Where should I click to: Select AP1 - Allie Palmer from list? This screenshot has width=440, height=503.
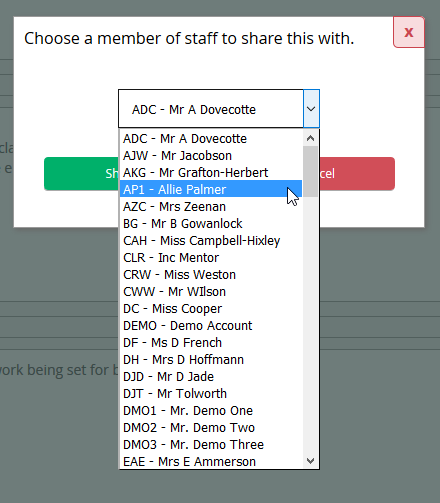[x=211, y=189]
